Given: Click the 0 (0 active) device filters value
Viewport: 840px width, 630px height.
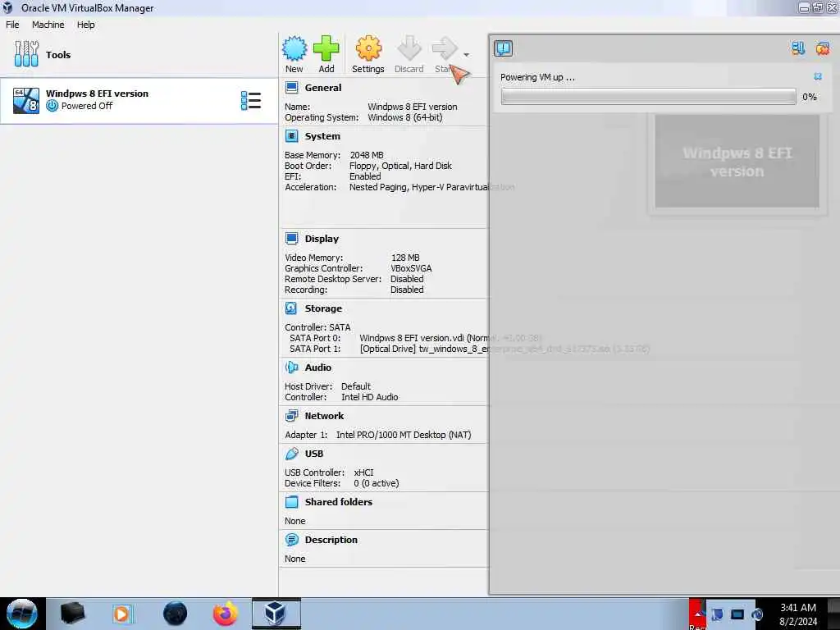Looking at the screenshot, I should [376, 483].
